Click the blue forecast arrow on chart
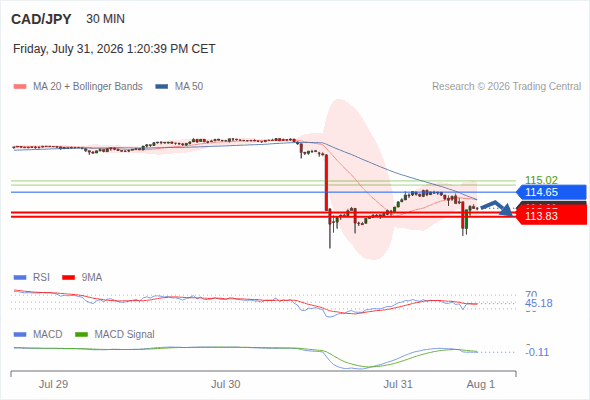 (x=497, y=208)
